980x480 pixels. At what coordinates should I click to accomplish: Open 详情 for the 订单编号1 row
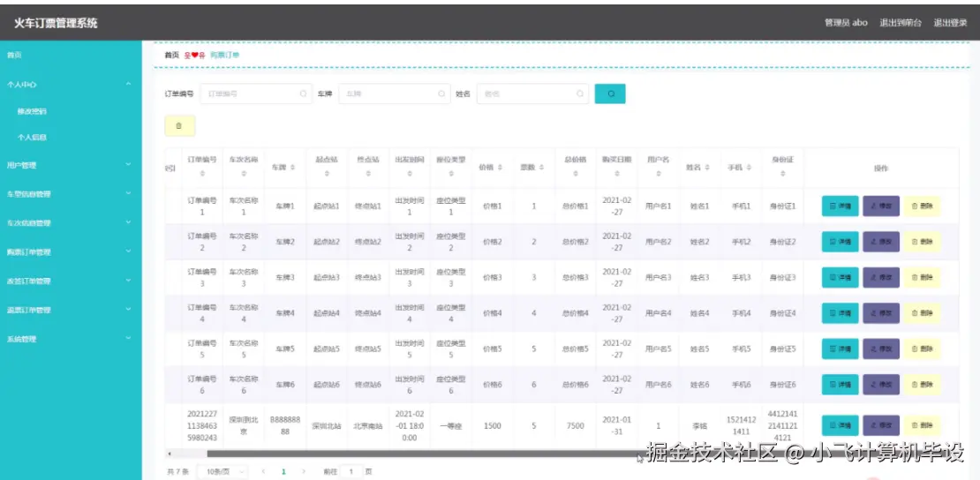coord(840,206)
